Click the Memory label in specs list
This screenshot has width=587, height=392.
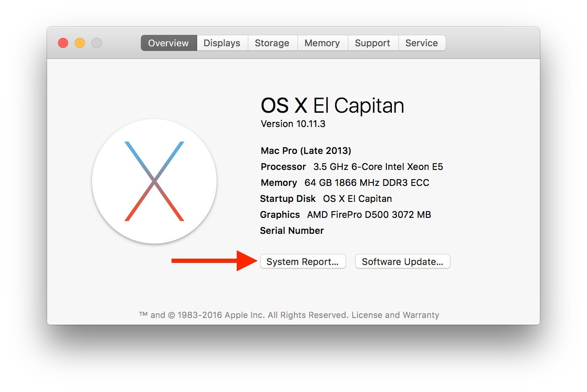coord(279,183)
